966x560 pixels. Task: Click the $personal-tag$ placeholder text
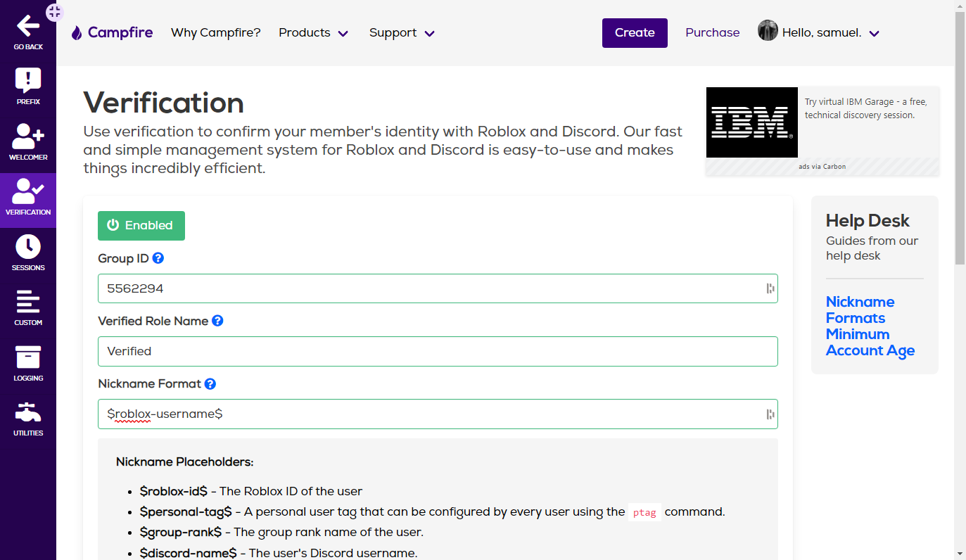(x=186, y=511)
